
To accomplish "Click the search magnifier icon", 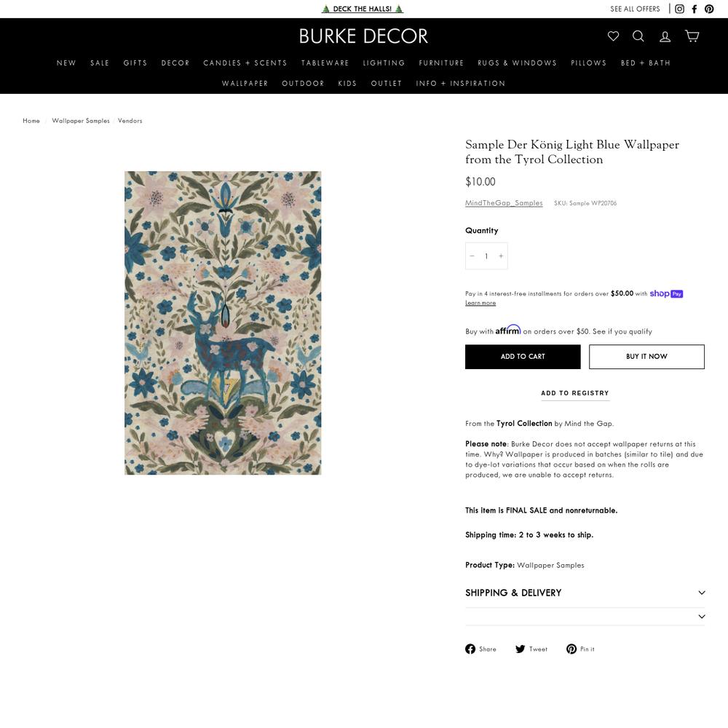I will 638,36.
